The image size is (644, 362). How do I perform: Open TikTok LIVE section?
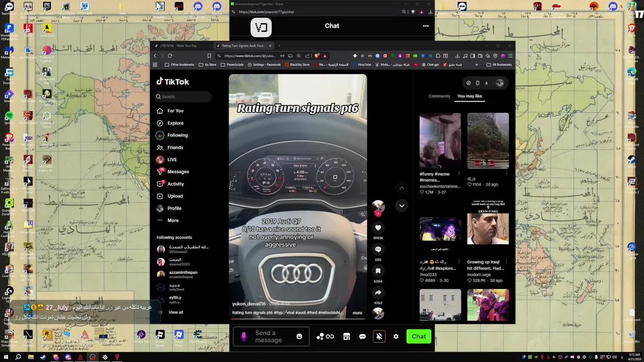pyautogui.click(x=167, y=159)
